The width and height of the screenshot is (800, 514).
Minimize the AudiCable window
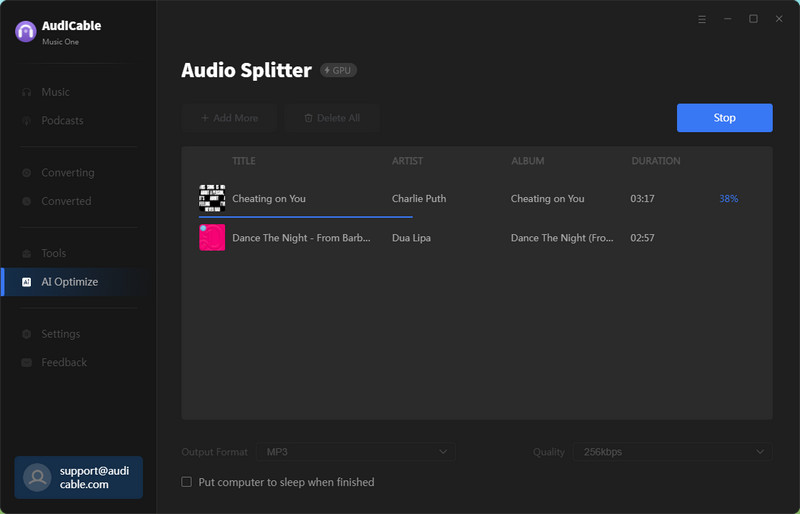click(728, 19)
